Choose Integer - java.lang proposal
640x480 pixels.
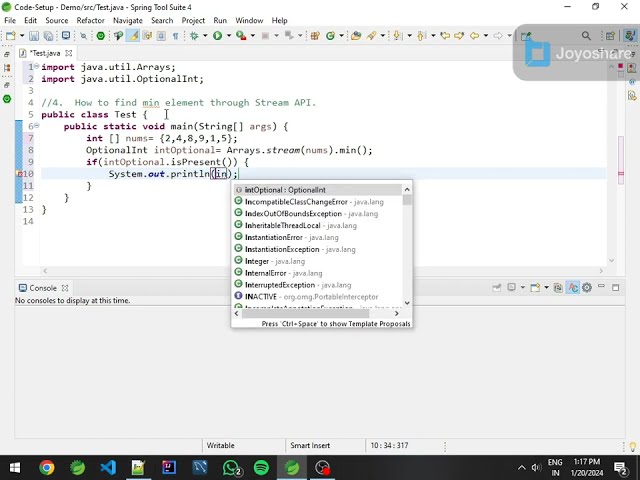coord(317,261)
